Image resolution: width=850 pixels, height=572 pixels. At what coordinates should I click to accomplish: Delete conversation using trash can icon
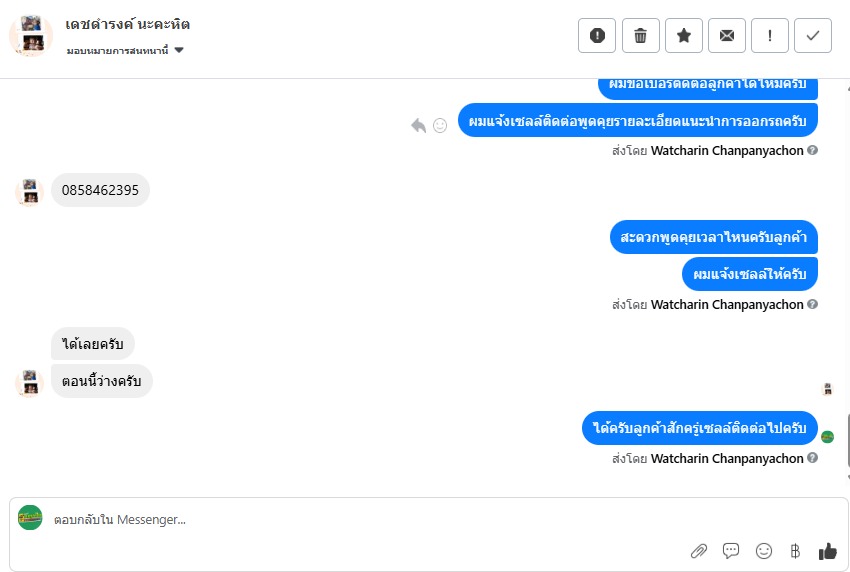click(640, 36)
